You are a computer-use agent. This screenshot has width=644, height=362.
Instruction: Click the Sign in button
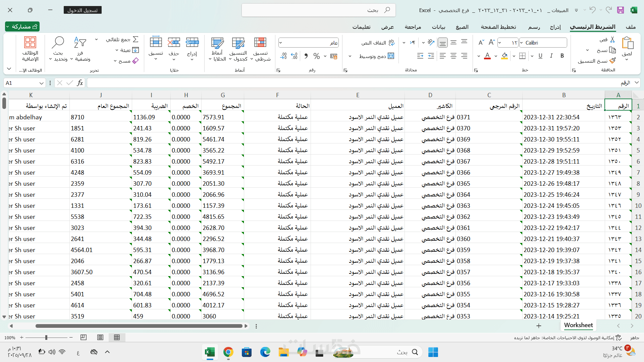[83, 10]
